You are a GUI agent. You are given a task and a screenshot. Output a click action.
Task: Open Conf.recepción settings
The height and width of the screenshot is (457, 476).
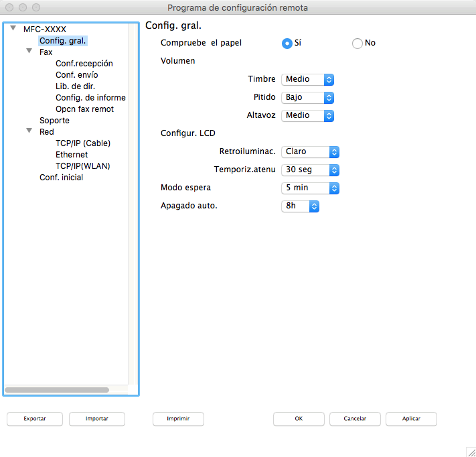pyautogui.click(x=84, y=64)
